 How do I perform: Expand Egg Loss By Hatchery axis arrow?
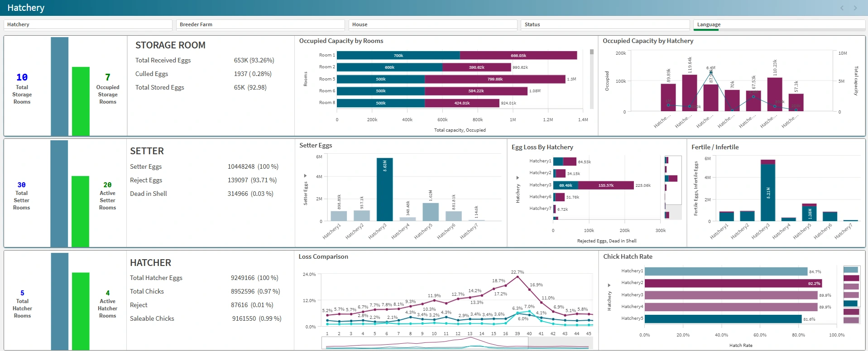click(x=518, y=178)
